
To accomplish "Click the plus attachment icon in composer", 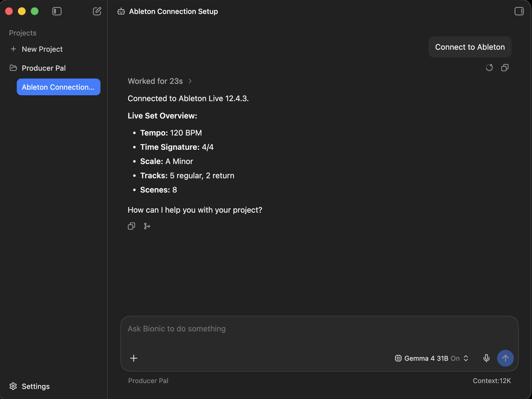I will [134, 358].
